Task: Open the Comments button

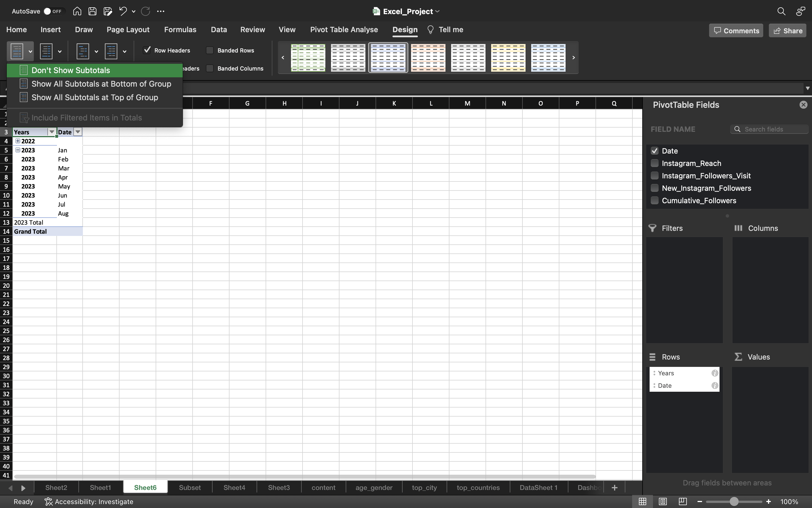Action: (736, 30)
